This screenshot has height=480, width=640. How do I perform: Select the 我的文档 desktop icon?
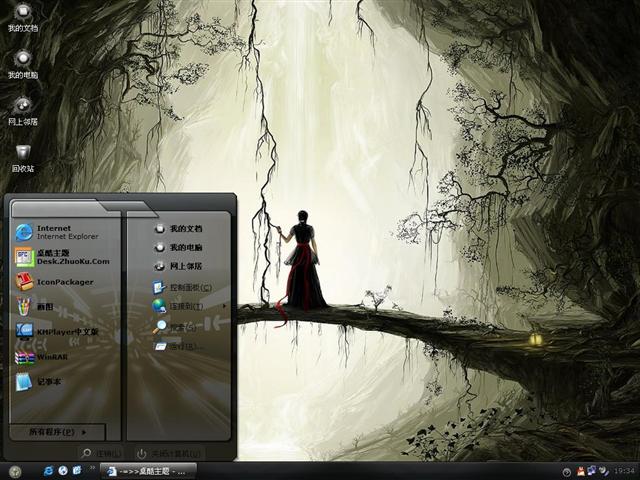point(23,16)
